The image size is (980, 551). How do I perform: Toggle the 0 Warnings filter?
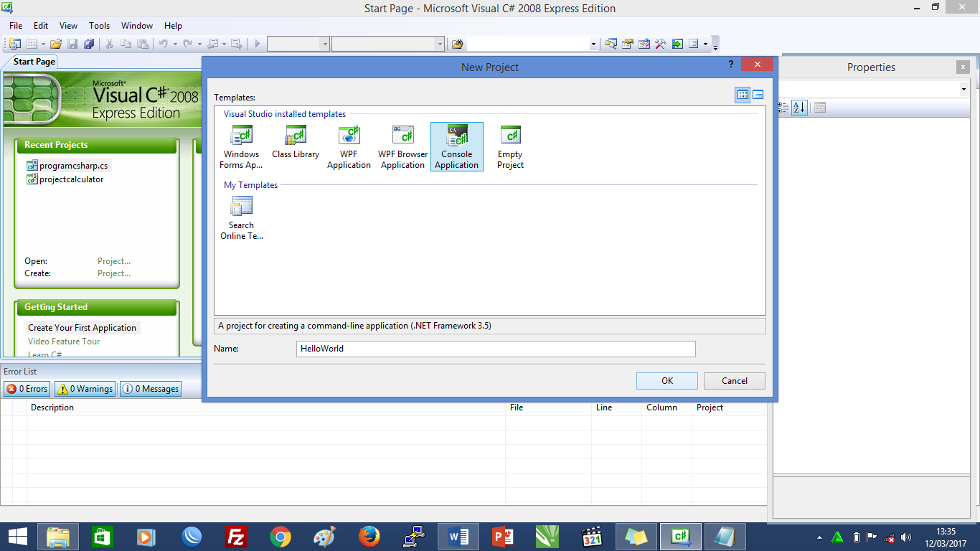pyautogui.click(x=85, y=389)
